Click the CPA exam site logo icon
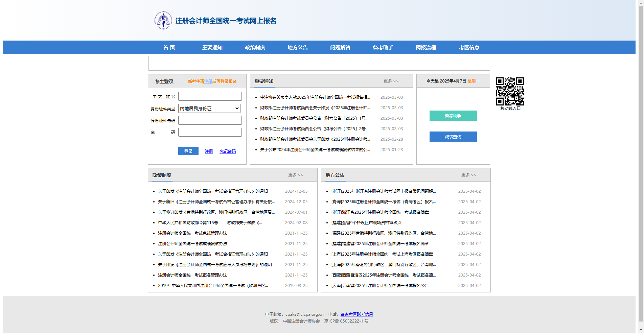Image resolution: width=644 pixels, height=333 pixels. (163, 20)
